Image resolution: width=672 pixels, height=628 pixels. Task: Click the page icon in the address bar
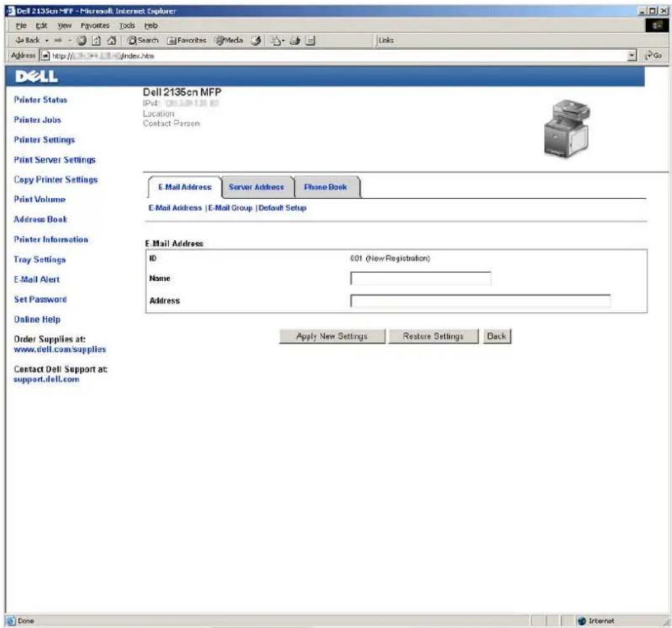tap(45, 56)
